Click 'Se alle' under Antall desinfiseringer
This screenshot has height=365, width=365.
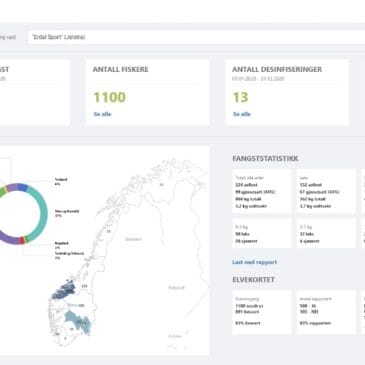coord(242,114)
